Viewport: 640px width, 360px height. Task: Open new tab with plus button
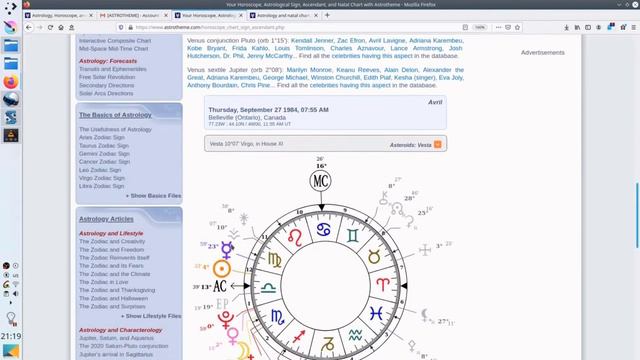(x=327, y=15)
